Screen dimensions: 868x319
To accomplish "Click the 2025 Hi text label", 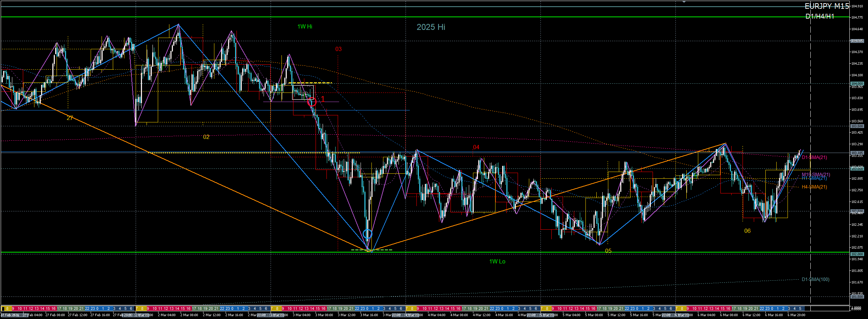I will click(431, 27).
